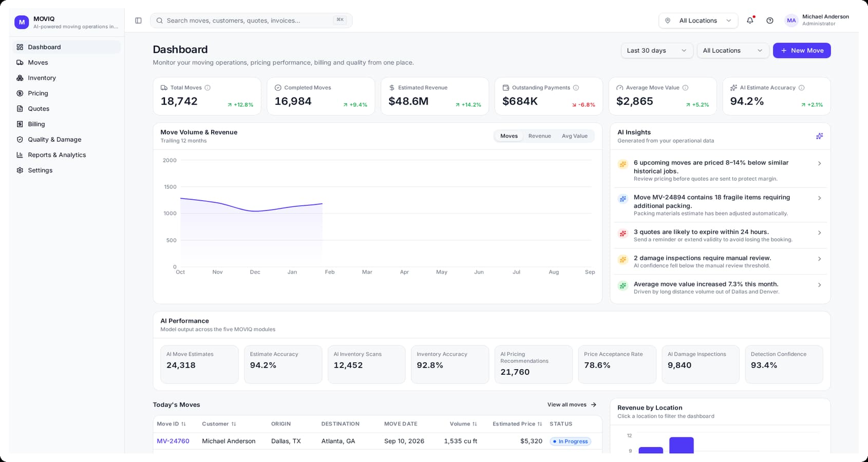Click the Quotes document icon in sidebar
Image resolution: width=868 pixels, height=462 pixels.
pyautogui.click(x=20, y=109)
